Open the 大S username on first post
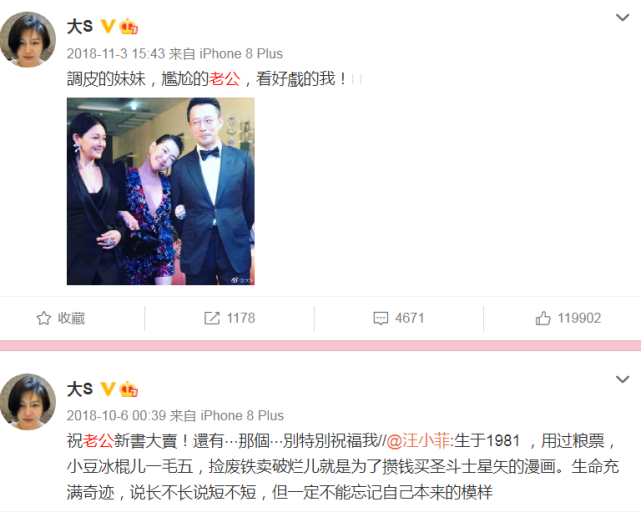This screenshot has height=512, width=641. click(80, 27)
